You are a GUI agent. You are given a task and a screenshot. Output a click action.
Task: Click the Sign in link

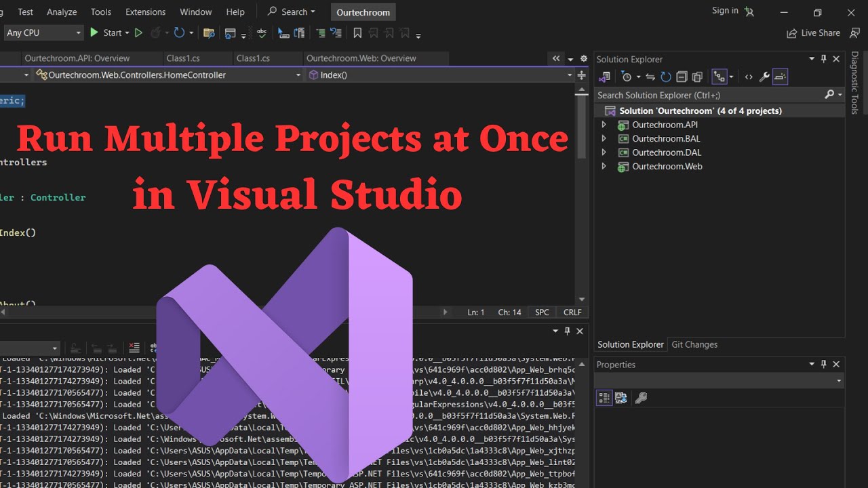725,10
